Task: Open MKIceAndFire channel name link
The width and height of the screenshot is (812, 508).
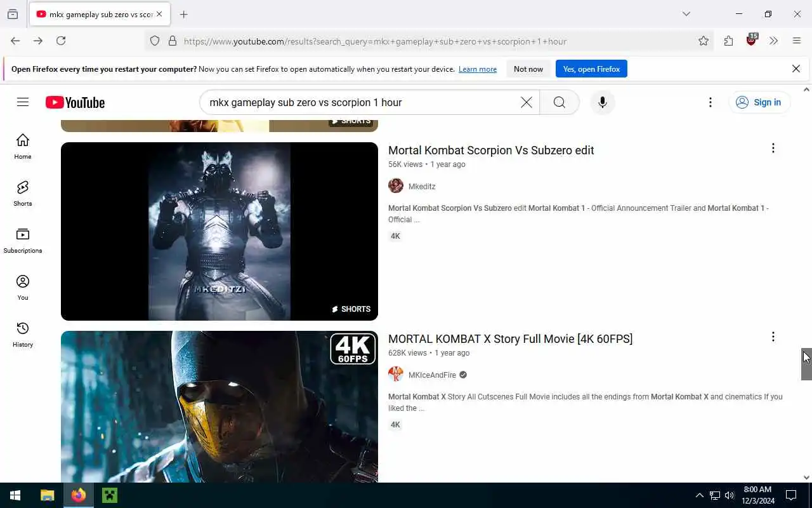Action: tap(432, 375)
